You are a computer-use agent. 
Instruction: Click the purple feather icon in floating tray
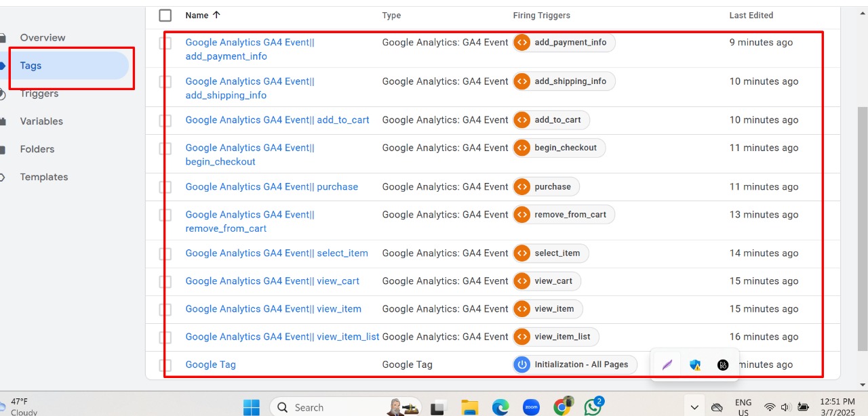pos(667,365)
